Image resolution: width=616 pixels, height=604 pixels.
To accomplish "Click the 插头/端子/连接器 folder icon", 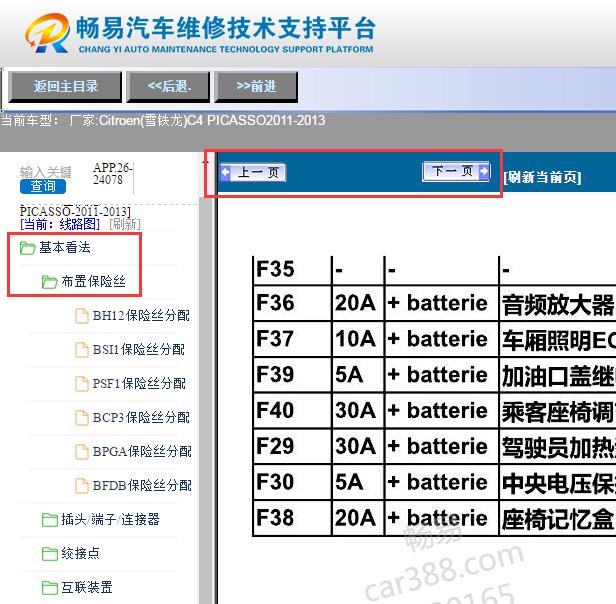I will (x=50, y=520).
